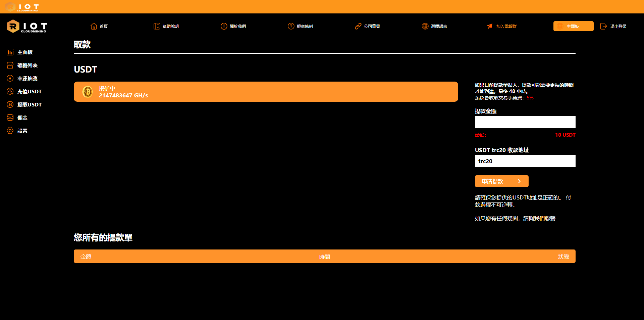Screen dimensions: 644x320
Task: Click the 提款金額 amount input field
Action: (525, 122)
